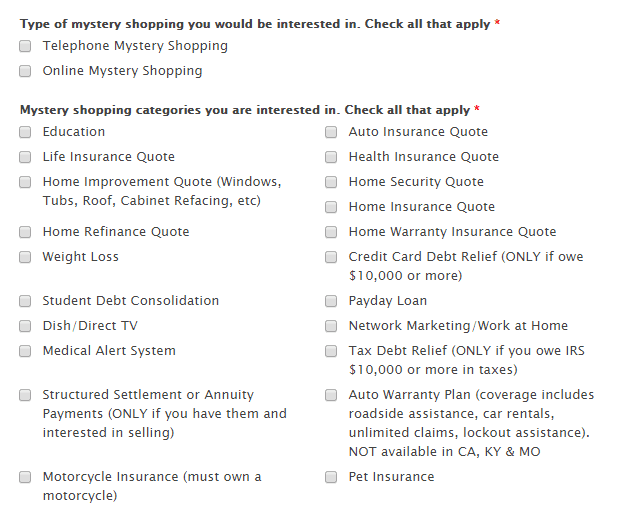Screen dimensions: 628x505
Task: Select the Network Marketing/Work at Home checkbox
Action: coord(331,326)
